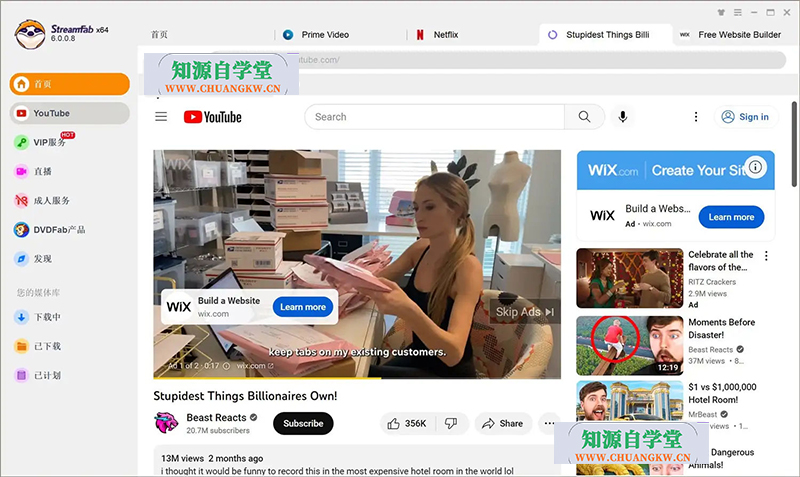This screenshot has height=477, width=800.
Task: Click the YouTube search magnifier button
Action: [x=584, y=117]
